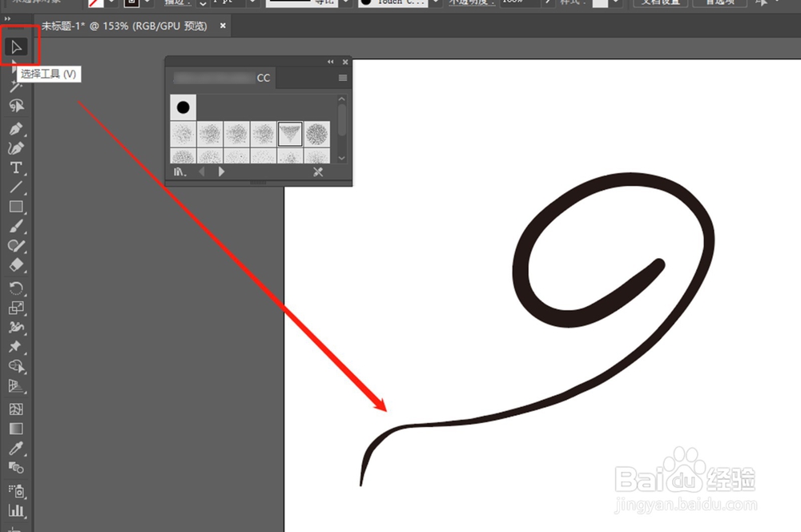Screen dimensions: 801x532
Task: Click the CC brush library tab
Action: 222,78
